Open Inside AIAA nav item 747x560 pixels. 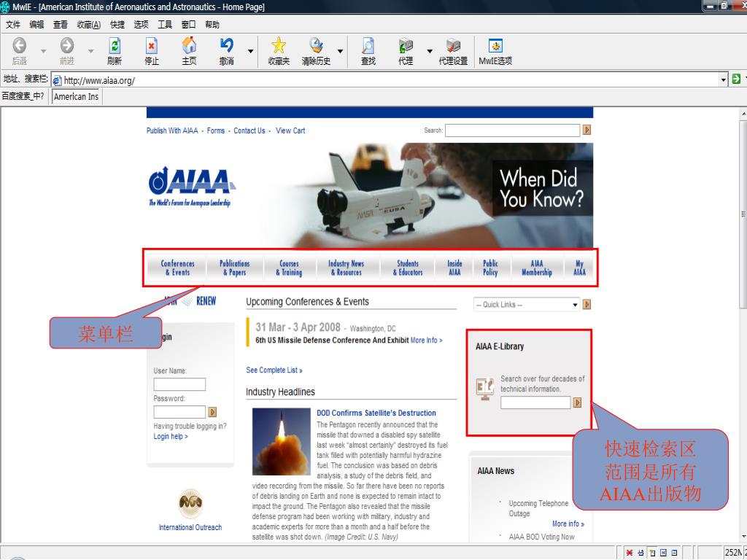point(454,268)
